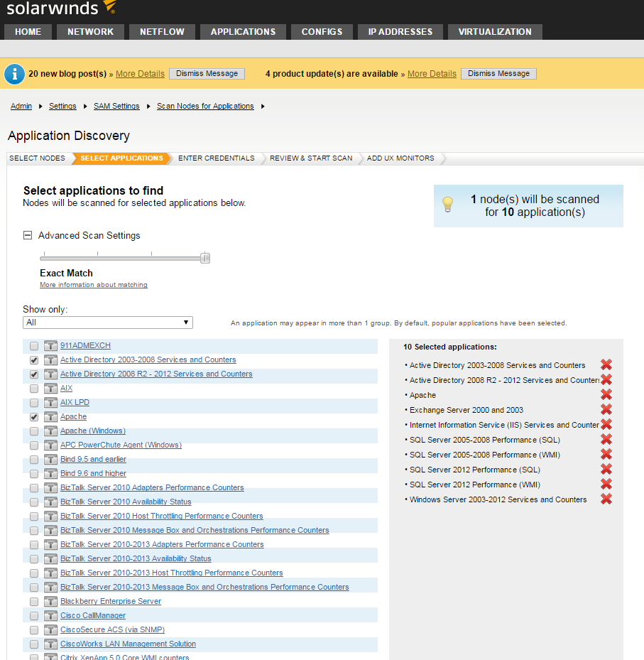Image resolution: width=644 pixels, height=660 pixels.
Task: Remove SQL Server 2005-2008 Performance (WMI)
Action: pyautogui.click(x=606, y=454)
